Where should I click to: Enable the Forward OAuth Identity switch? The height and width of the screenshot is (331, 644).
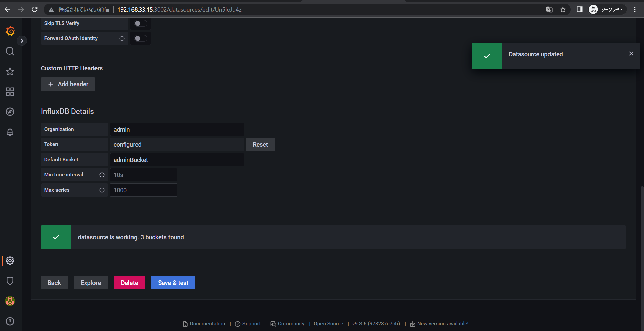pos(140,38)
